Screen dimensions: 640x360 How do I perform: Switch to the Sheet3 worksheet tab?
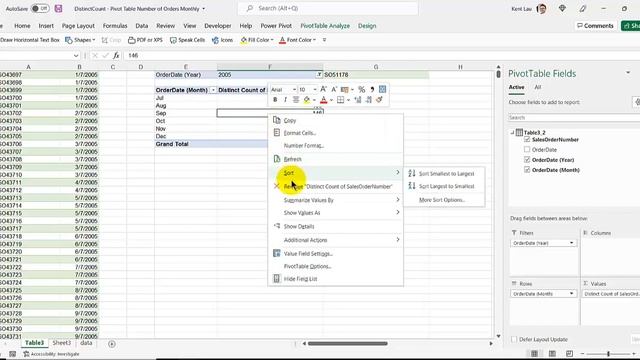[62, 343]
